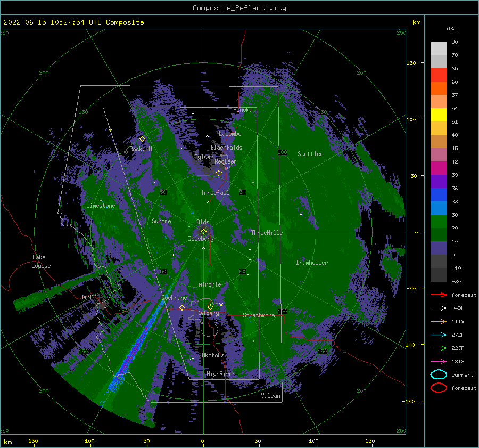Click the orange 57-60 dBZ swatch

coord(439,88)
